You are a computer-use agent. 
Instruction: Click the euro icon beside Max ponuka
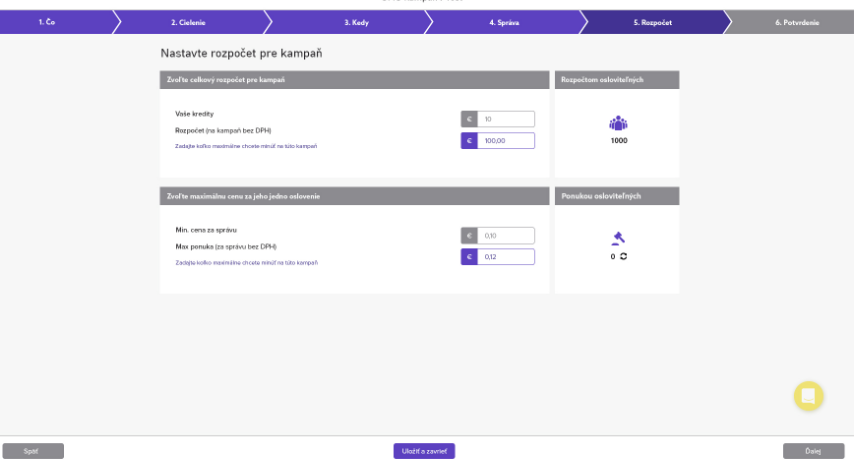click(x=469, y=257)
